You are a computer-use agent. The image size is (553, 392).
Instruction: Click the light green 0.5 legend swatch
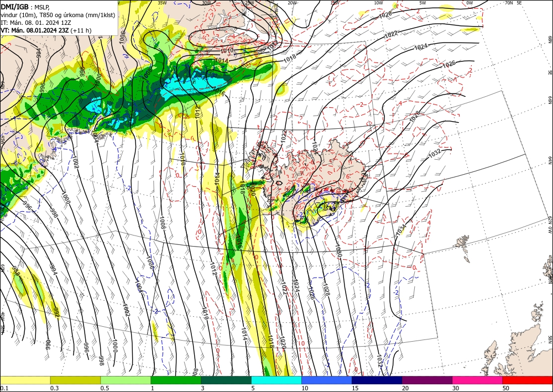[x=126, y=380]
